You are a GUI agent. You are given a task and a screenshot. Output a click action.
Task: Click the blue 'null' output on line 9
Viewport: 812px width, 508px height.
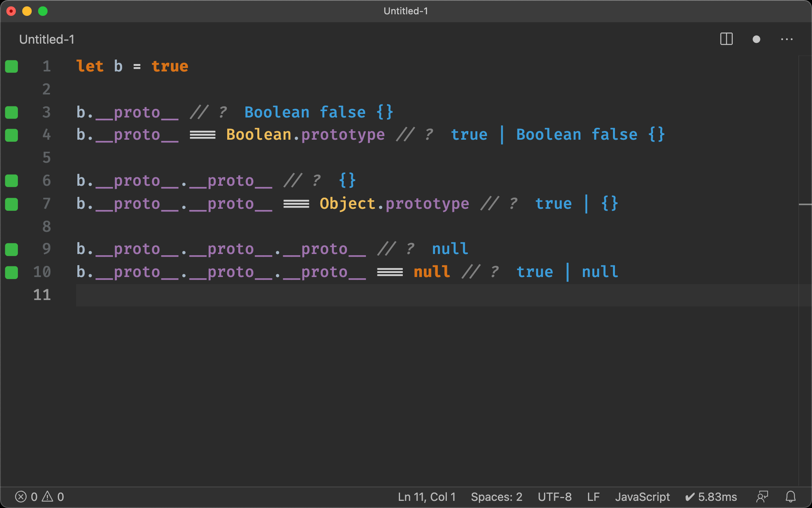coord(450,249)
